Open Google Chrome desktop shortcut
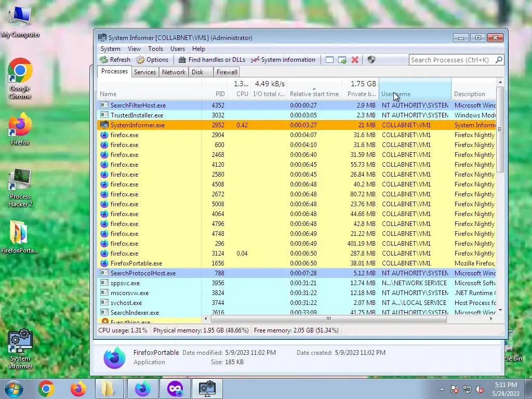The height and width of the screenshot is (399, 532). (x=20, y=79)
